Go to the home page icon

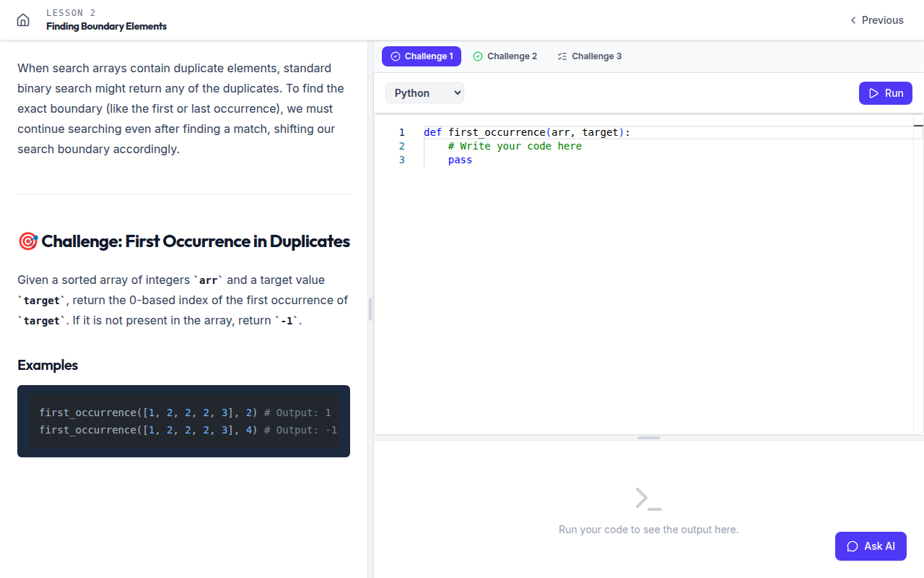pos(23,20)
